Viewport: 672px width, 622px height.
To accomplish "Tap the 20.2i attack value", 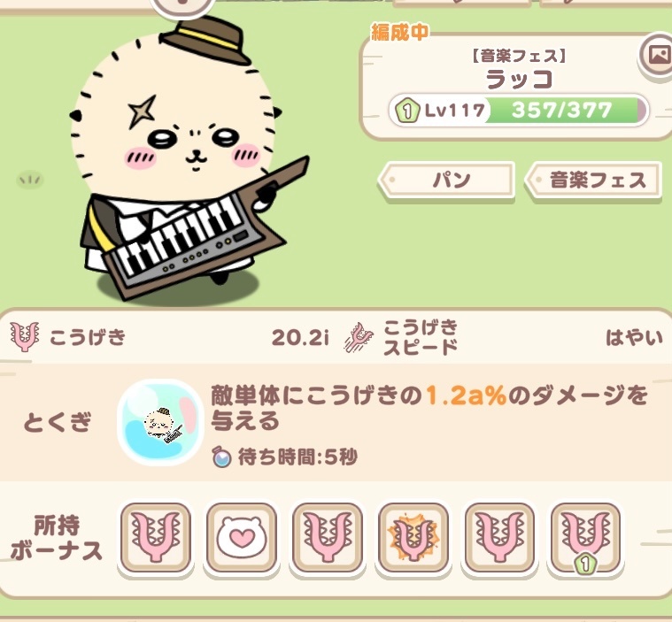I will 300,338.
